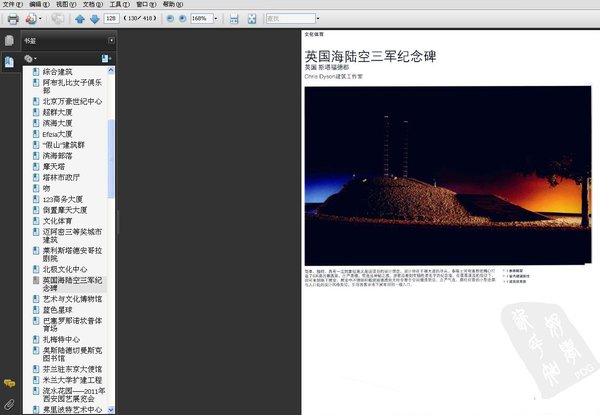
Task: Select the "假山"建筑群 bookmark
Action: (64, 145)
